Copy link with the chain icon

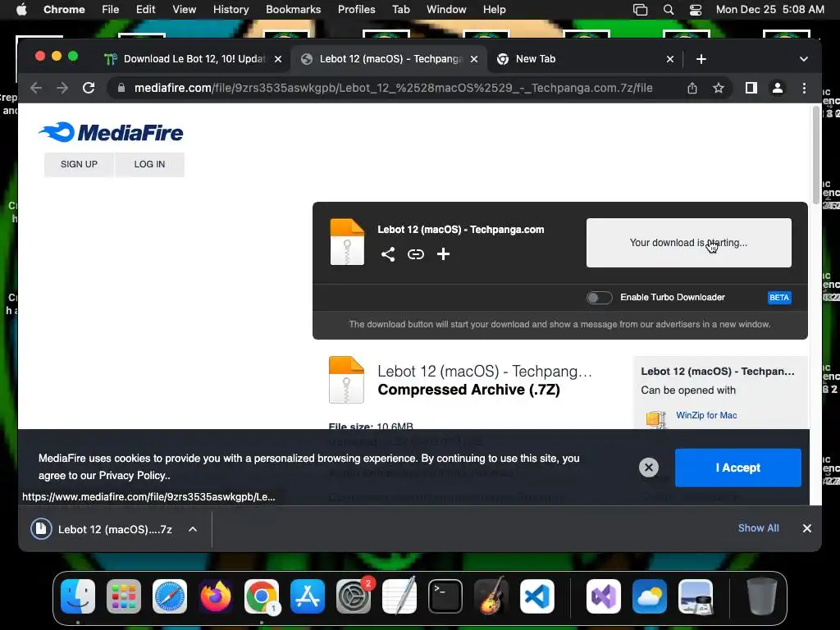pos(416,254)
